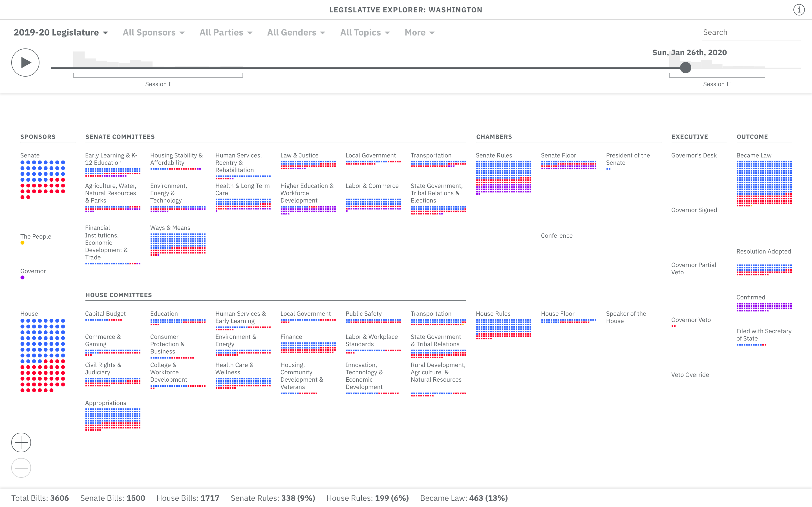
Task: Click the Appropriations committee bills
Action: click(x=113, y=419)
